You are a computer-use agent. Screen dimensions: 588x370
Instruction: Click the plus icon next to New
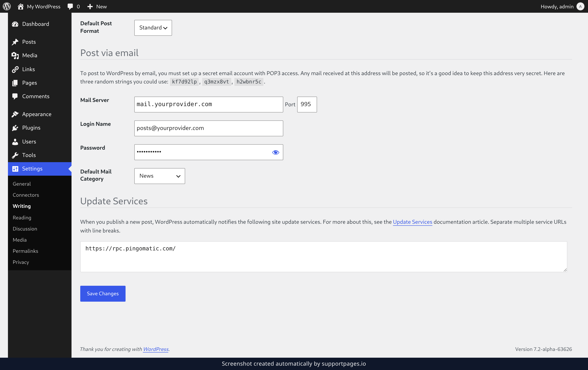90,7
